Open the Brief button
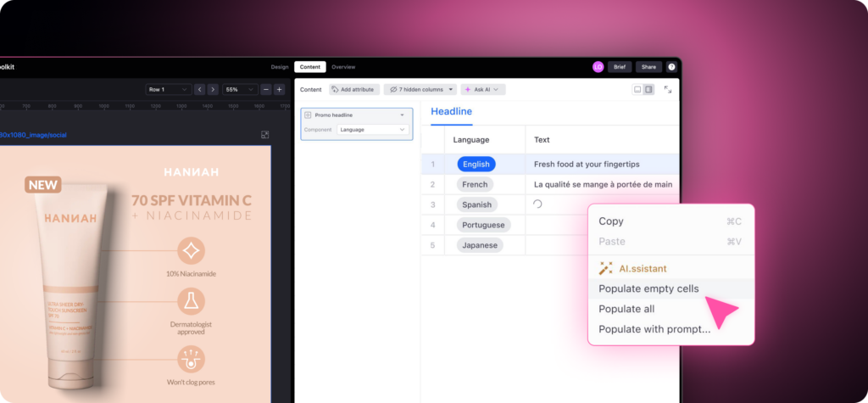868x403 pixels. pos(620,67)
